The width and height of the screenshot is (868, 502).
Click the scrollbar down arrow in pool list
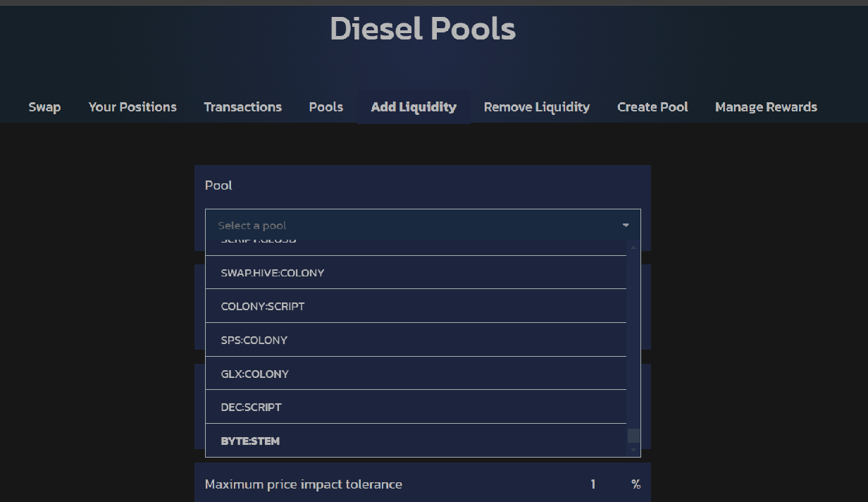coord(633,450)
